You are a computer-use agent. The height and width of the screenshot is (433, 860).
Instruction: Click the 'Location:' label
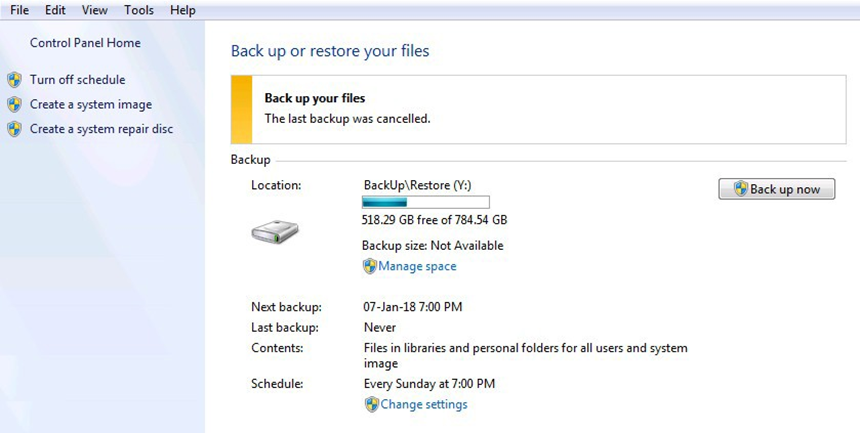click(276, 185)
